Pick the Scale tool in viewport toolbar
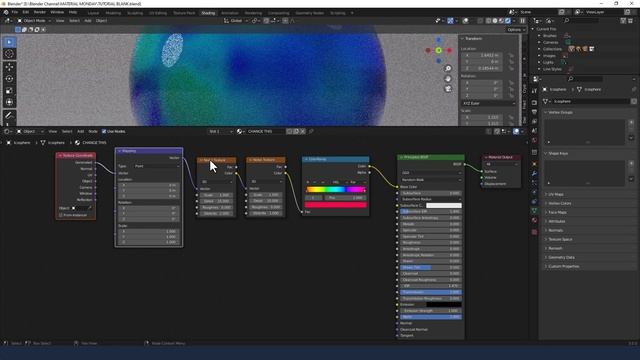This screenshot has width=640, height=360. (9, 91)
